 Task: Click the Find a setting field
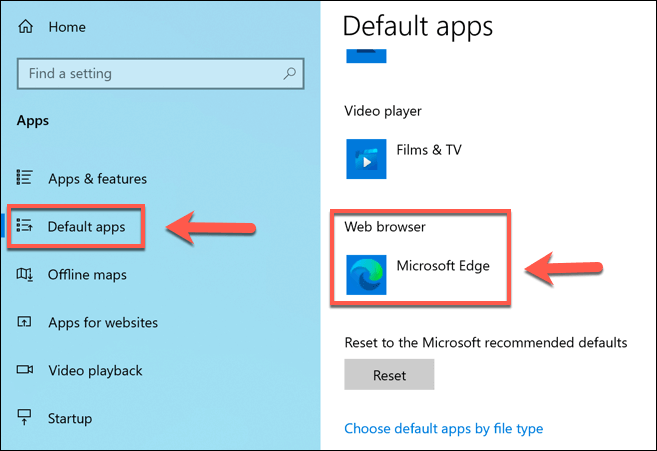[160, 74]
